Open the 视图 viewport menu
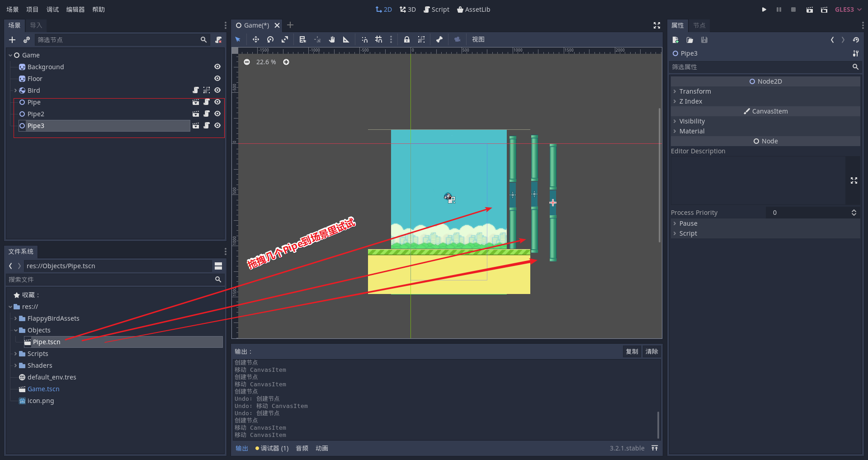 tap(478, 39)
